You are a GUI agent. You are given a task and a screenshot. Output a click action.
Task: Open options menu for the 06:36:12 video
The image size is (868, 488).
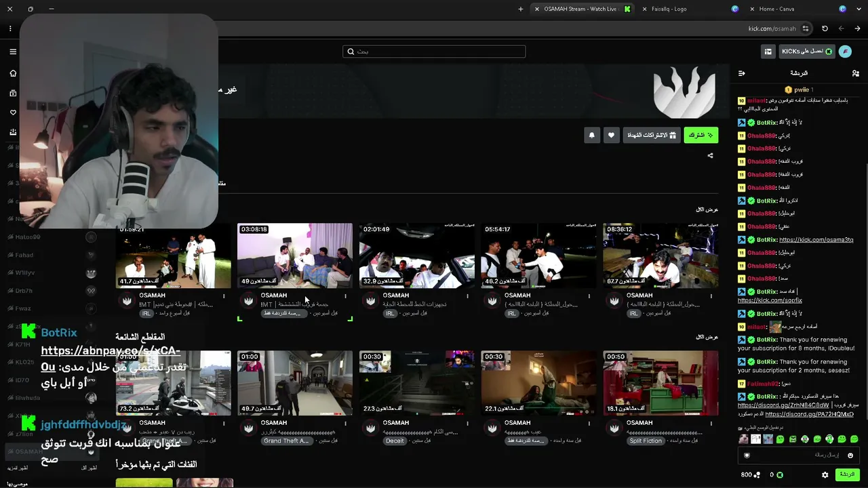[711, 296]
